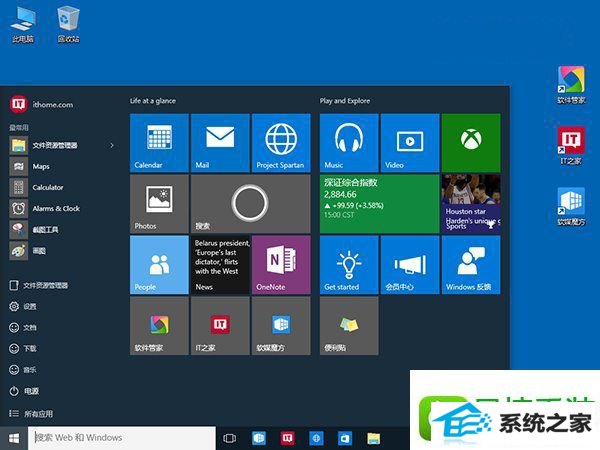Open 下载 downloads
Viewport: 600px width, 450px height.
pyautogui.click(x=23, y=349)
